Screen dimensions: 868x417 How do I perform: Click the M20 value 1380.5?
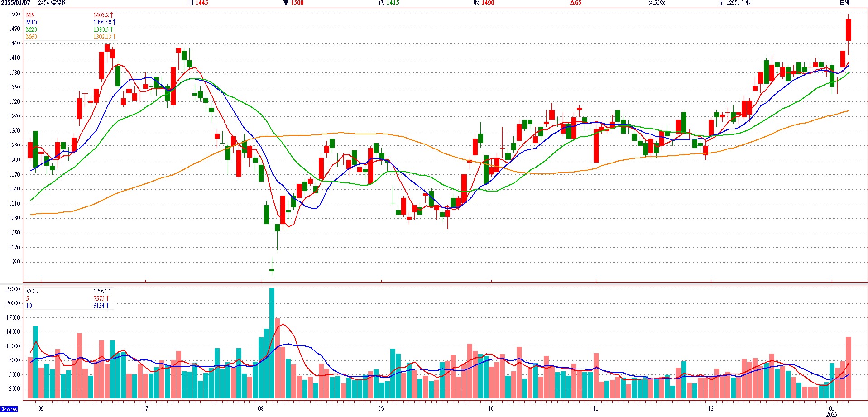point(101,29)
